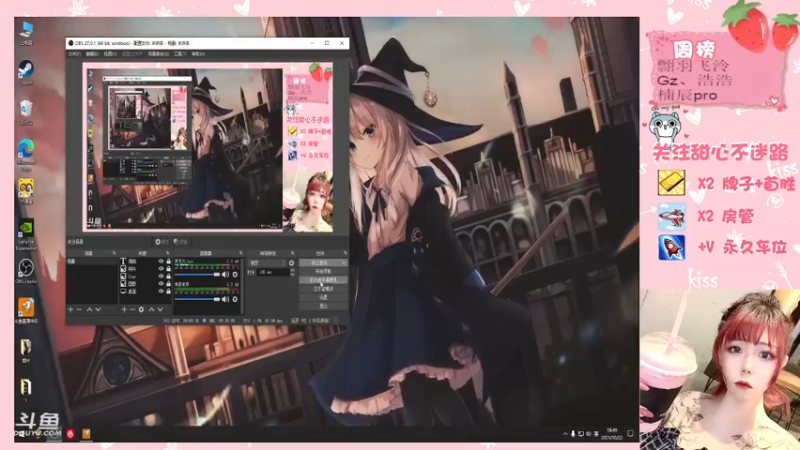
Task: Open the scene transition type dropdown
Action: click(267, 263)
